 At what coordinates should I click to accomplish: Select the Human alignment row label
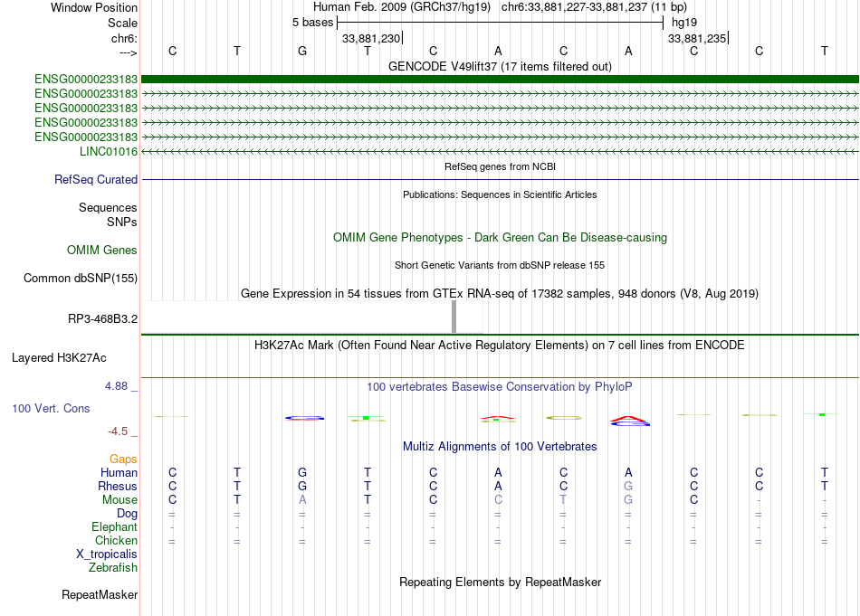(119, 472)
